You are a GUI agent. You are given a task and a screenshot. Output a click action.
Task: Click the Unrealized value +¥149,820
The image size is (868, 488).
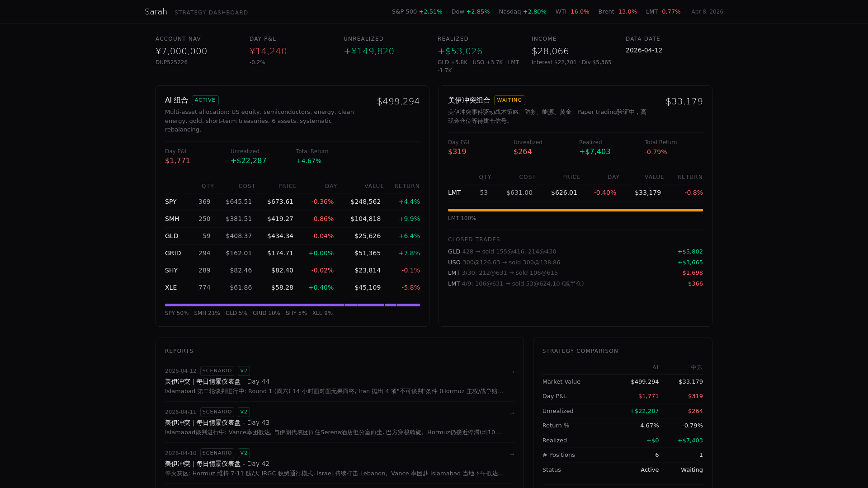369,52
